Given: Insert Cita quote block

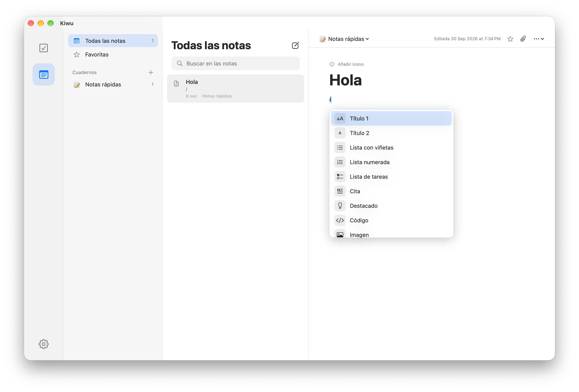Looking at the screenshot, I should pyautogui.click(x=391, y=191).
